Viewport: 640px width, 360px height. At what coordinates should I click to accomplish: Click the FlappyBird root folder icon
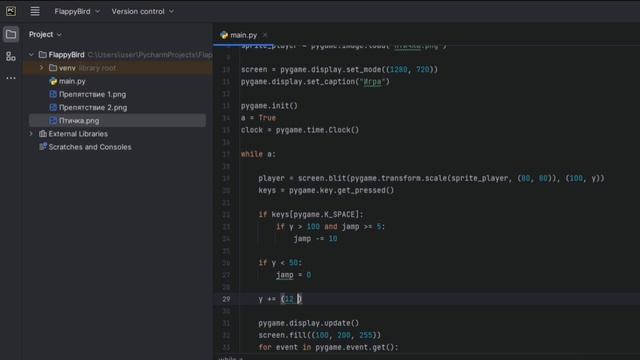tap(42, 54)
